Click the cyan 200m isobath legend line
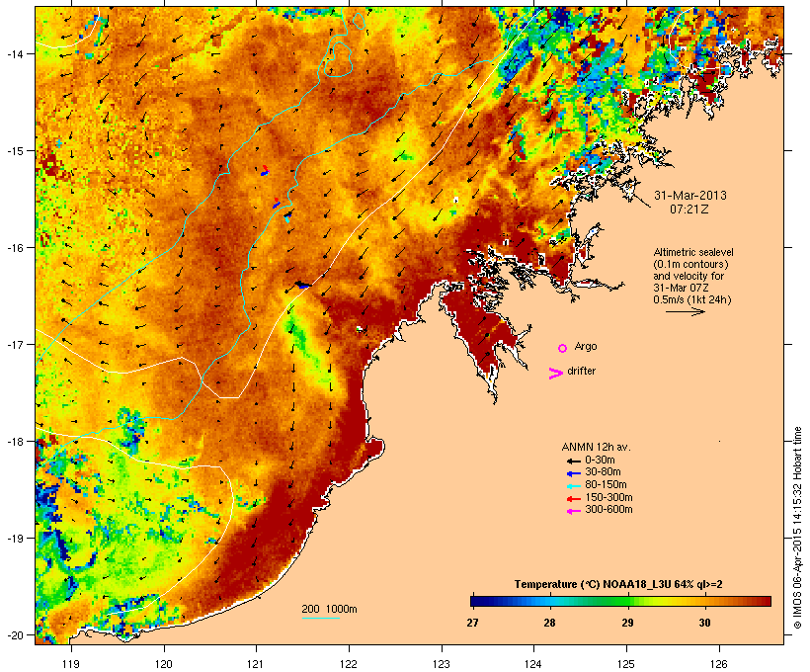 320,618
